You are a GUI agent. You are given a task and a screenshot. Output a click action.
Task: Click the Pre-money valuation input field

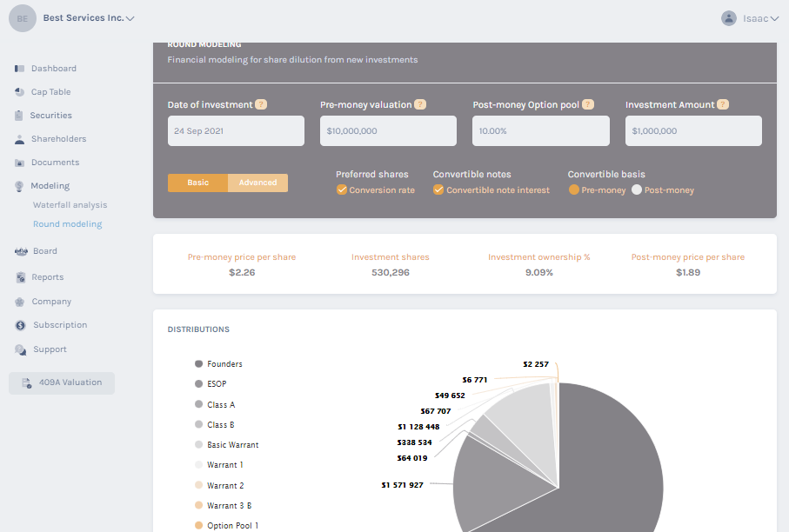[x=389, y=131]
